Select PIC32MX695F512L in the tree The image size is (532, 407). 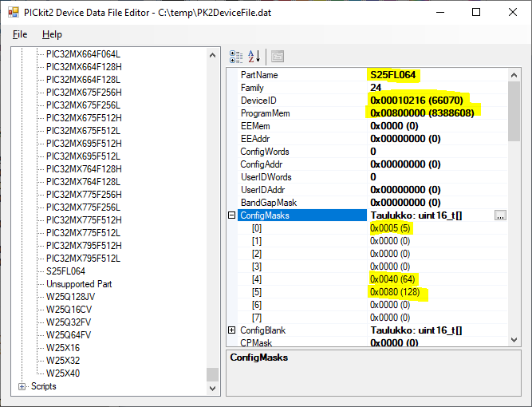click(x=84, y=156)
